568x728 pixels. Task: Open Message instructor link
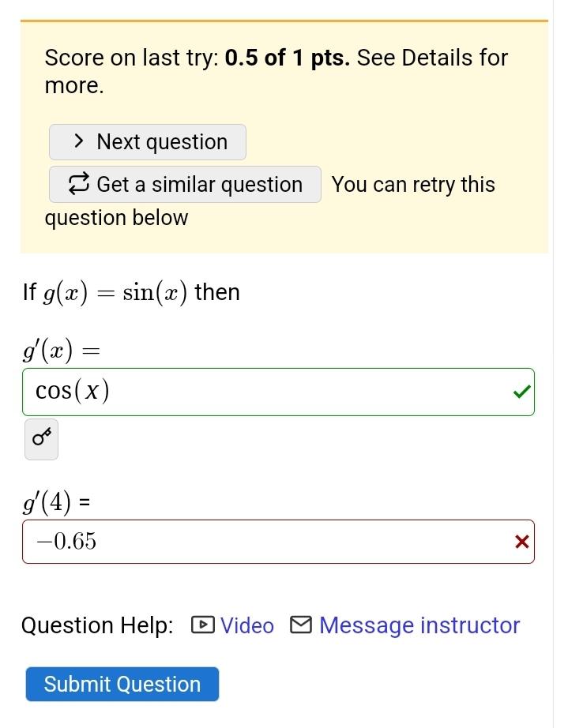[419, 625]
